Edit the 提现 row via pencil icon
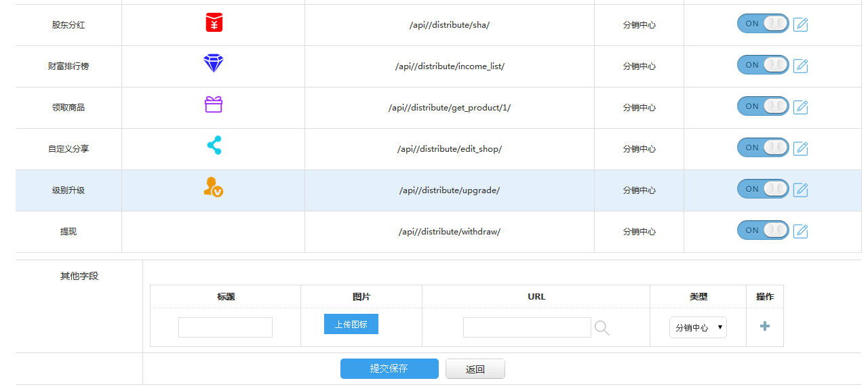868x387 pixels. pos(800,232)
